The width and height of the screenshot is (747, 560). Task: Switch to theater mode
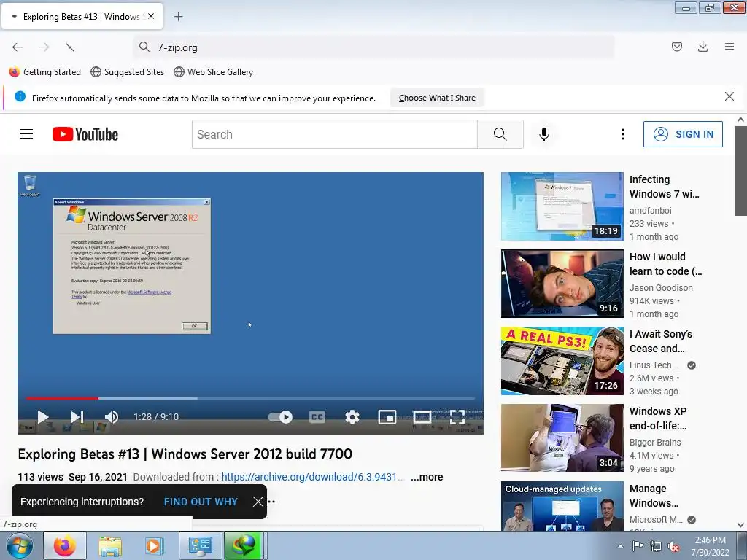click(422, 417)
